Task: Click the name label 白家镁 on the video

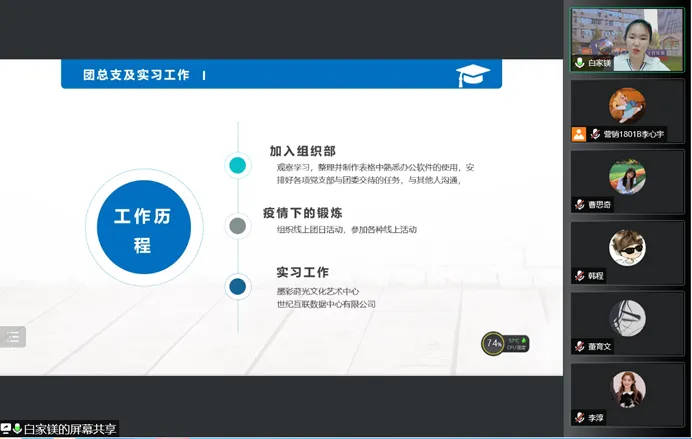Action: click(x=599, y=63)
